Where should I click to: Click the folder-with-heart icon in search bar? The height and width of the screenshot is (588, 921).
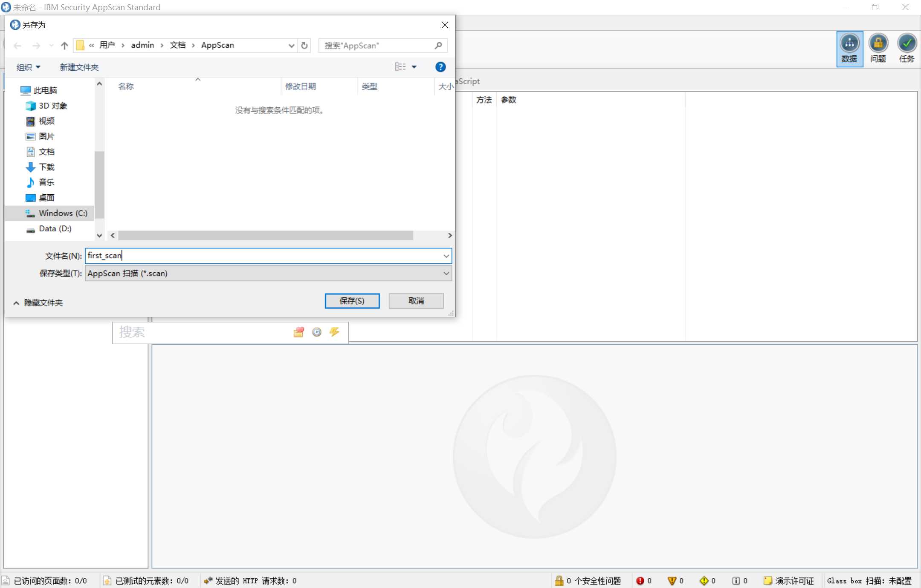(299, 332)
